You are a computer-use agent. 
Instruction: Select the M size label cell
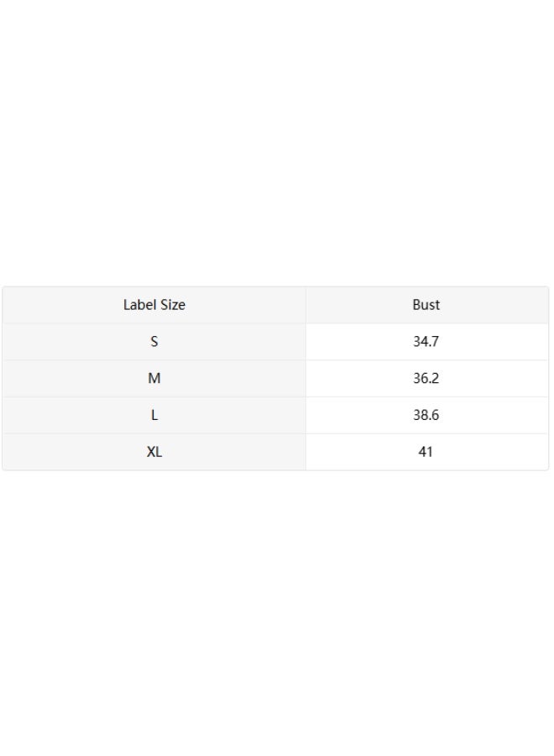pos(154,378)
